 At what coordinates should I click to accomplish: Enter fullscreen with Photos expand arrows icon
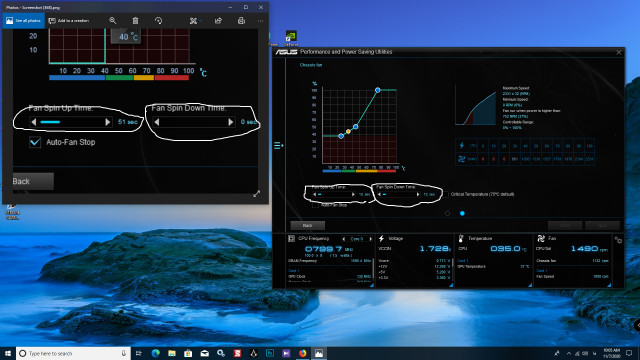(257, 194)
